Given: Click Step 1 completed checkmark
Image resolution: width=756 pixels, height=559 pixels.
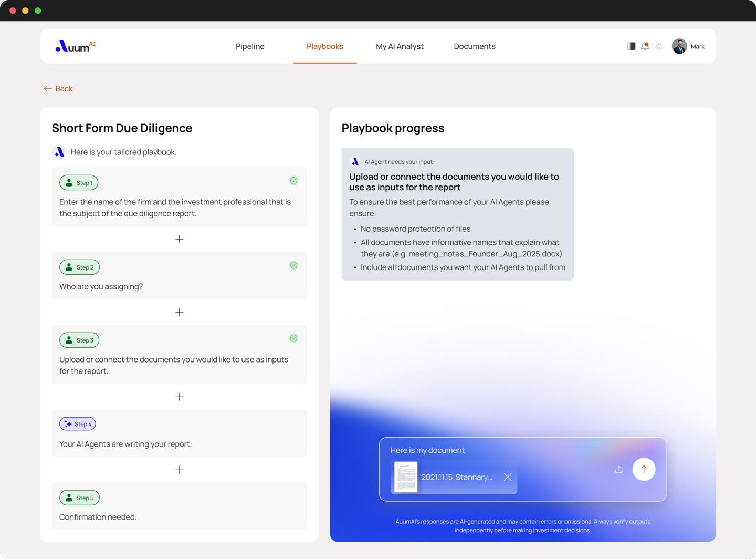Looking at the screenshot, I should point(293,181).
